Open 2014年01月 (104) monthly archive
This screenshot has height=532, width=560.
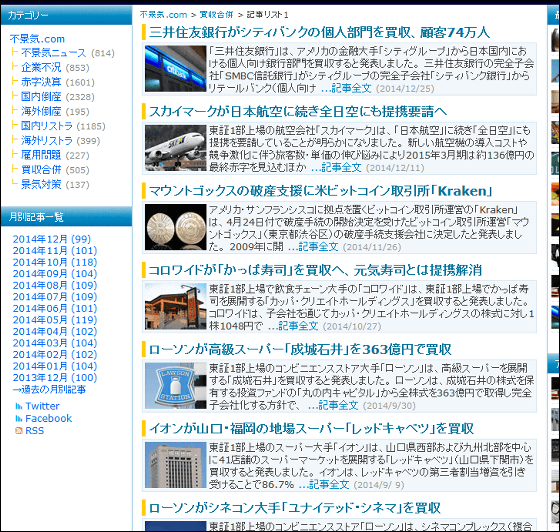pos(55,366)
